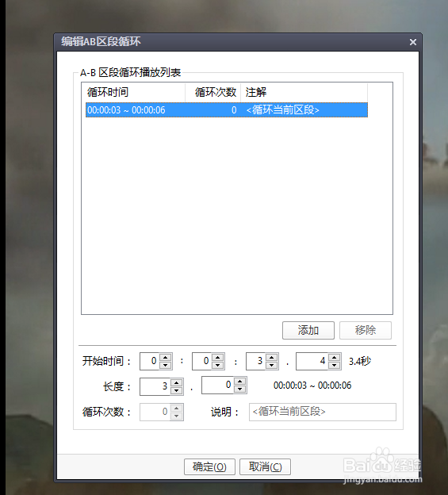Click the loop count 0 in the selected row
The height and width of the screenshot is (495, 448).
(234, 109)
